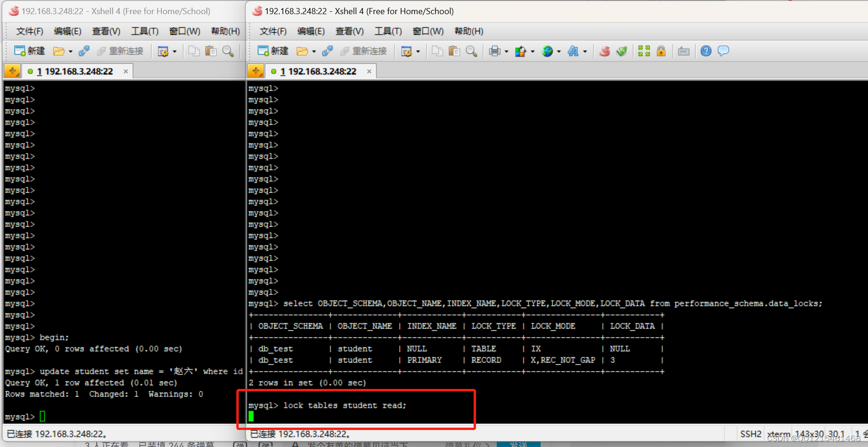This screenshot has height=447, width=868.
Task: Open 查看(V) menu in left window
Action: click(106, 31)
